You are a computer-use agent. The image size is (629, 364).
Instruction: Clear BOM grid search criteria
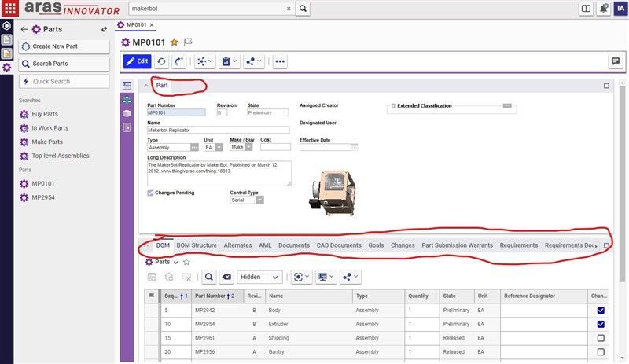click(x=226, y=277)
